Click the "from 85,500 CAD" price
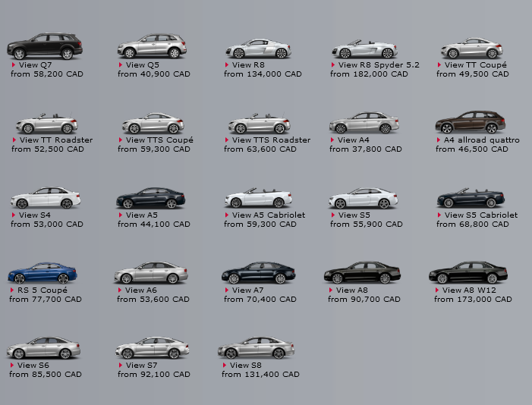This screenshot has width=532, height=405. (x=46, y=375)
